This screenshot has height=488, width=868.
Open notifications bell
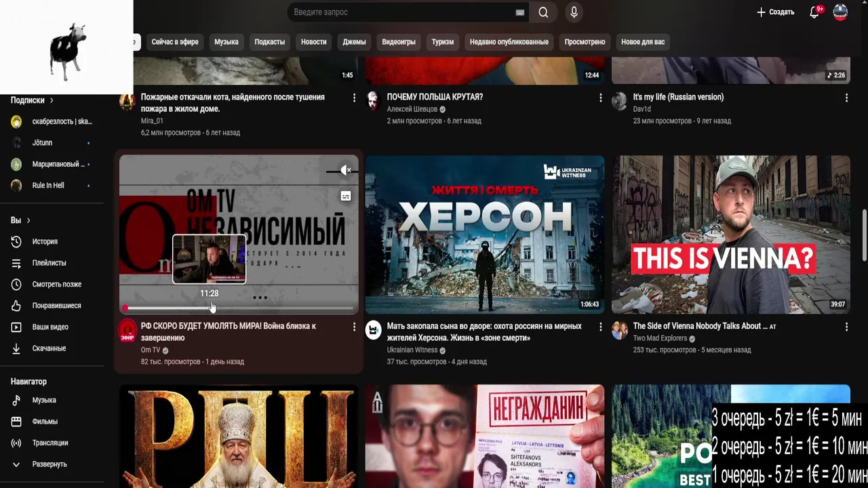pyautogui.click(x=815, y=12)
